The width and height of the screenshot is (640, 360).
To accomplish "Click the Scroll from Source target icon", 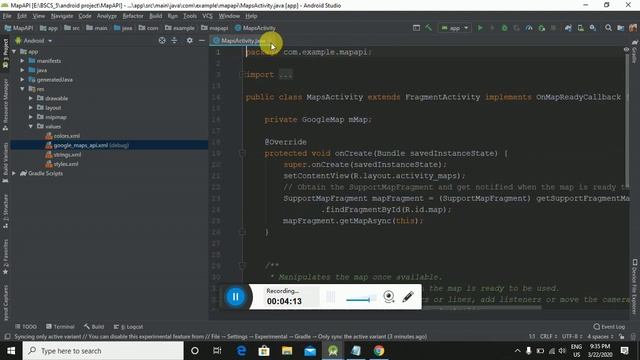I will 162,40.
